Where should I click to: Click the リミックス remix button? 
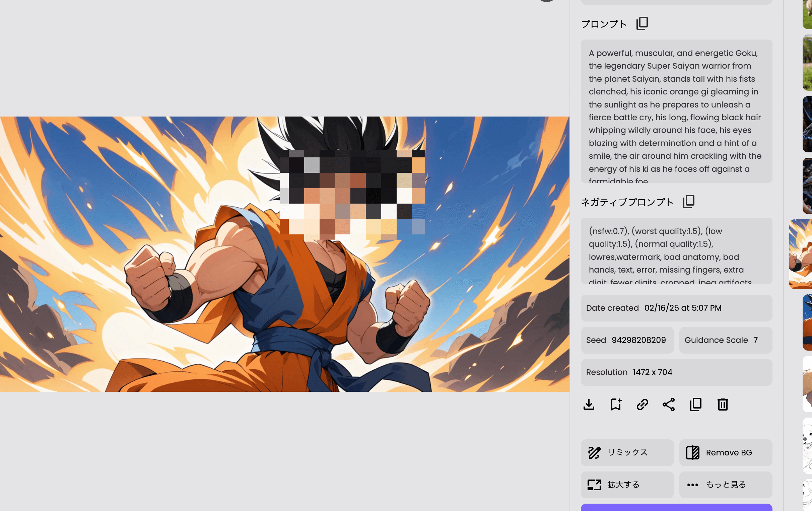point(627,452)
